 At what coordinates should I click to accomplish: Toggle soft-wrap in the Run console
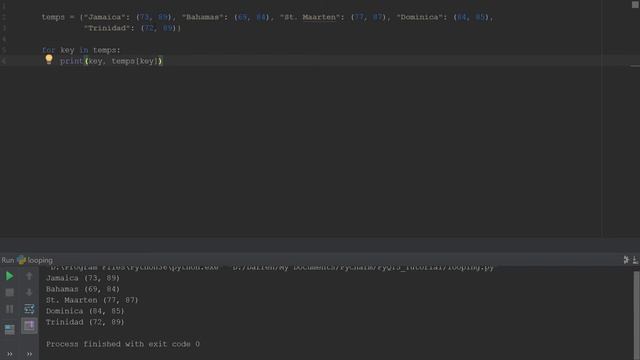coord(29,309)
